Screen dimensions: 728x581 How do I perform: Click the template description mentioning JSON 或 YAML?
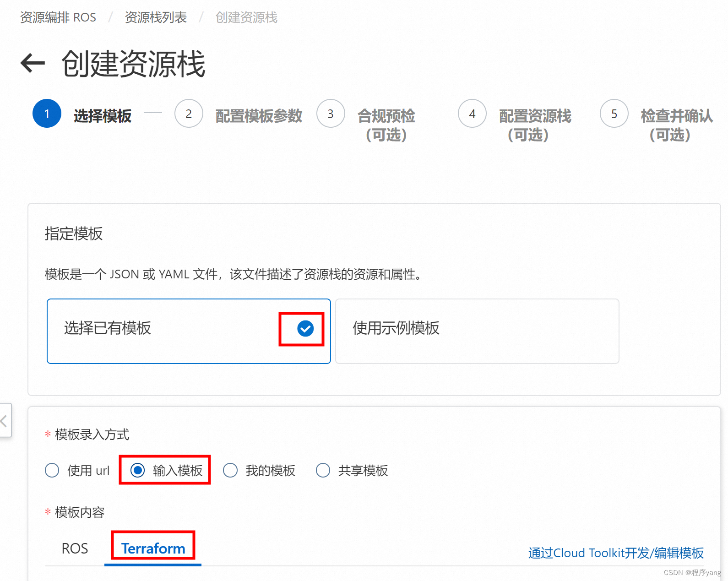pyautogui.click(x=234, y=274)
